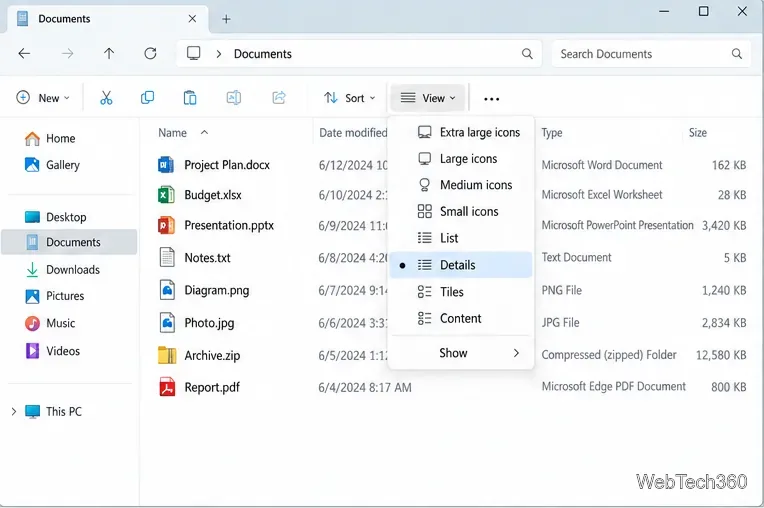Click Documents in the address bar
This screenshot has height=508, width=764.
point(263,54)
